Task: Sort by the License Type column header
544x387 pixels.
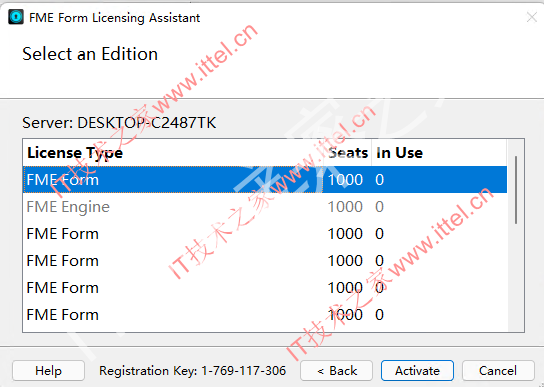Action: pyautogui.click(x=174, y=153)
